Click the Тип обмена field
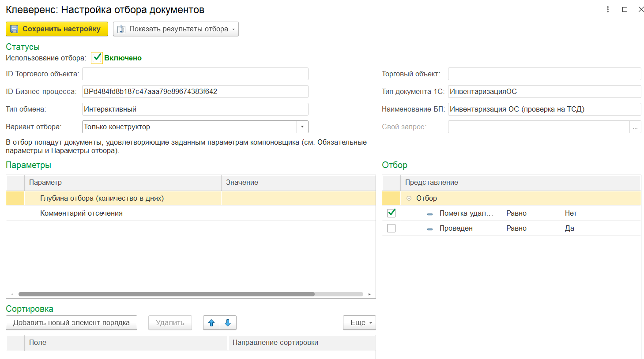Image resolution: width=644 pixels, height=359 pixels. click(195, 109)
